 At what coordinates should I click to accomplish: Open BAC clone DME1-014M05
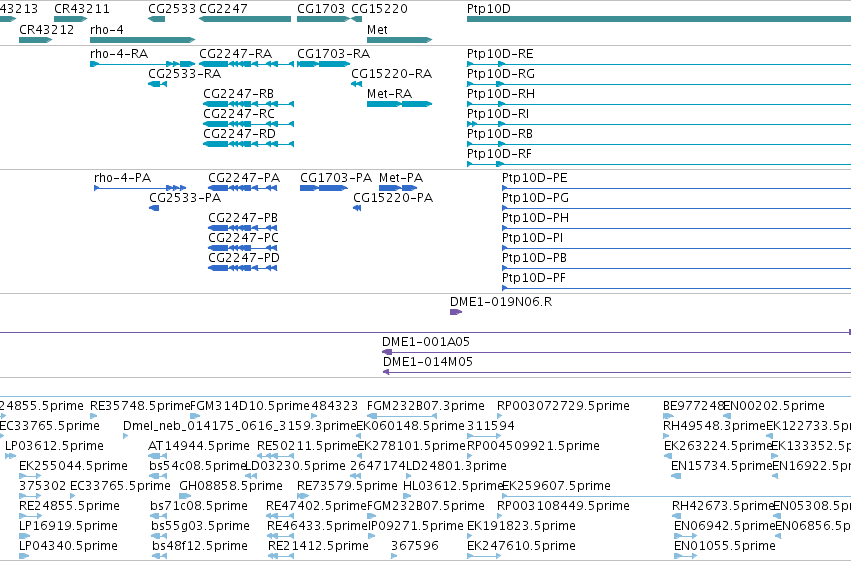click(428, 362)
